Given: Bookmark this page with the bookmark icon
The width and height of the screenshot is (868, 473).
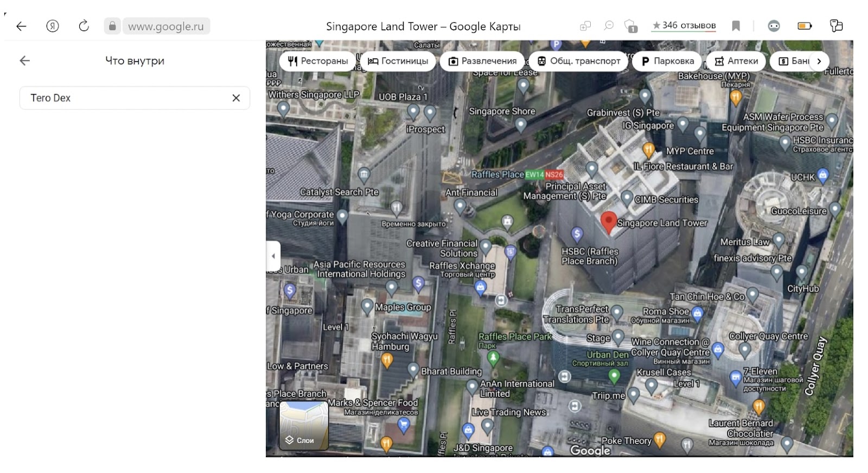Looking at the screenshot, I should pos(736,26).
